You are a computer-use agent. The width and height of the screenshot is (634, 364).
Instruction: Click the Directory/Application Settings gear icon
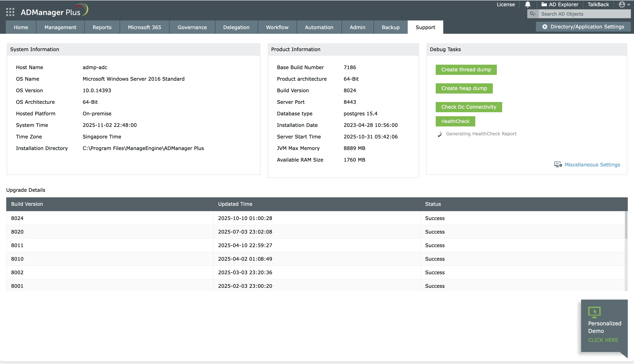coord(545,27)
